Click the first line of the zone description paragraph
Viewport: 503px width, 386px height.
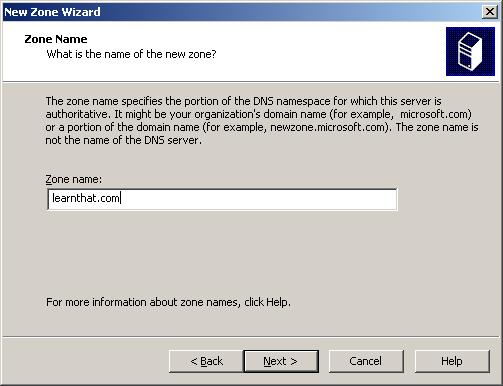click(x=243, y=101)
